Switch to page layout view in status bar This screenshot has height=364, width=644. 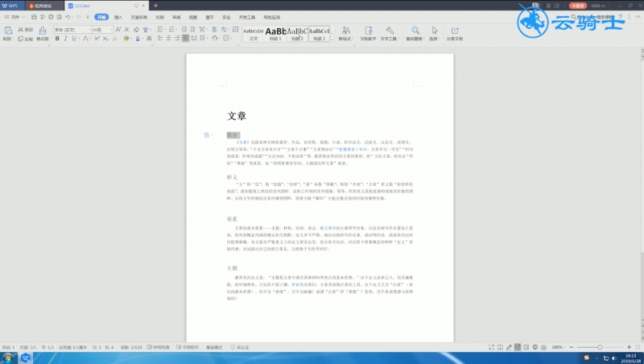coord(518,347)
